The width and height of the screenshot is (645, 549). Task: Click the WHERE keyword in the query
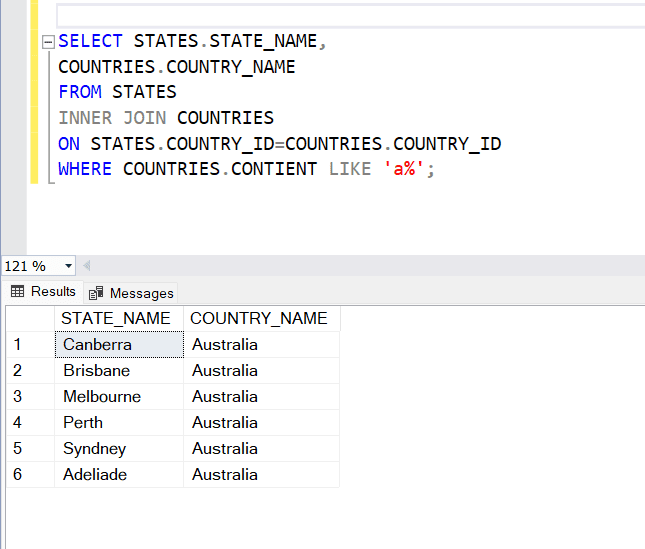(85, 169)
